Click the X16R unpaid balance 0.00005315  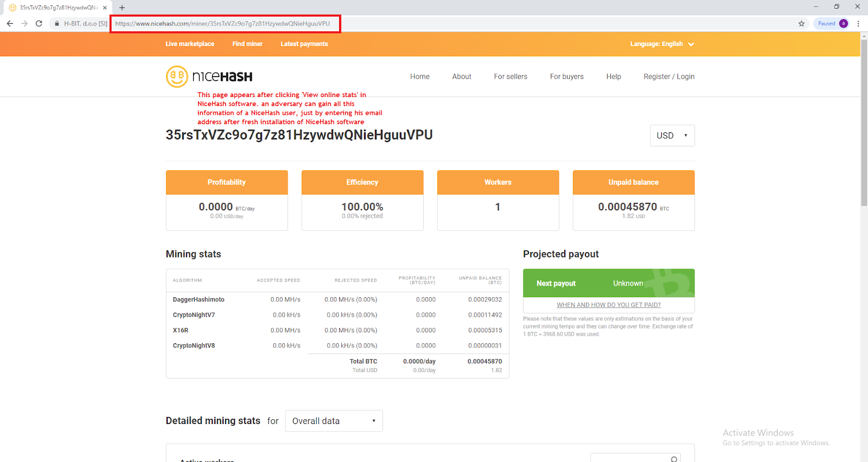(485, 330)
